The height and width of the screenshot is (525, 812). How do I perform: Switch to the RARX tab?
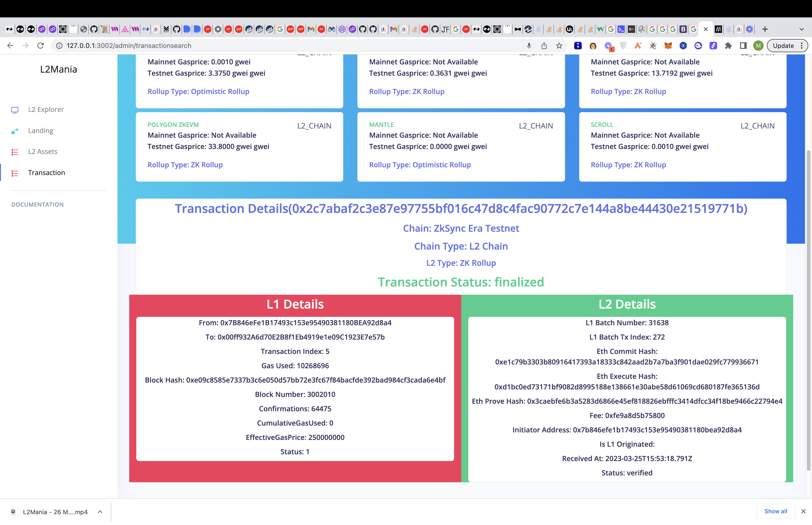[x=166, y=29]
